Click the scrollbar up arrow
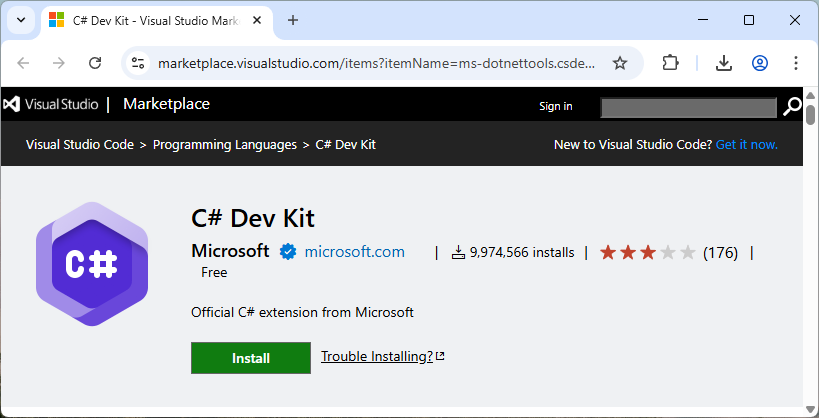The height and width of the screenshot is (418, 819). pos(810,95)
